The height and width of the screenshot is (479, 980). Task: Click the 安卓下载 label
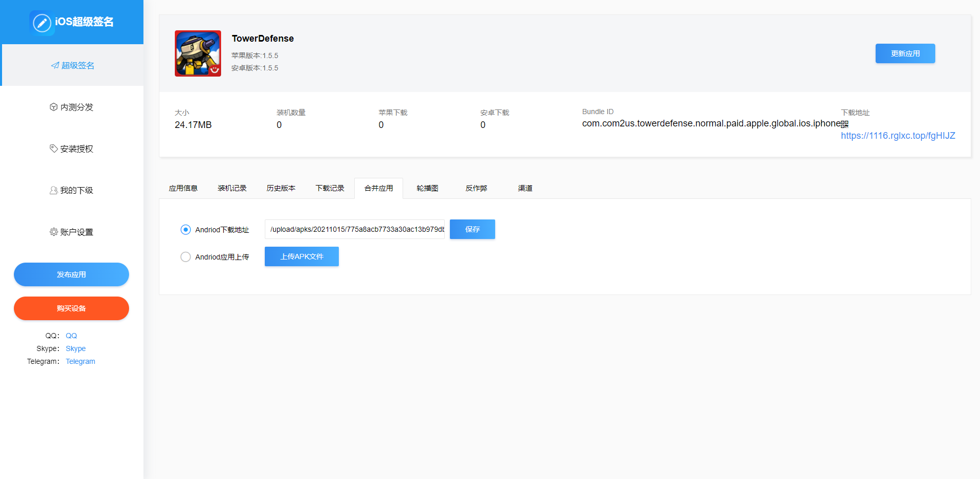point(495,113)
